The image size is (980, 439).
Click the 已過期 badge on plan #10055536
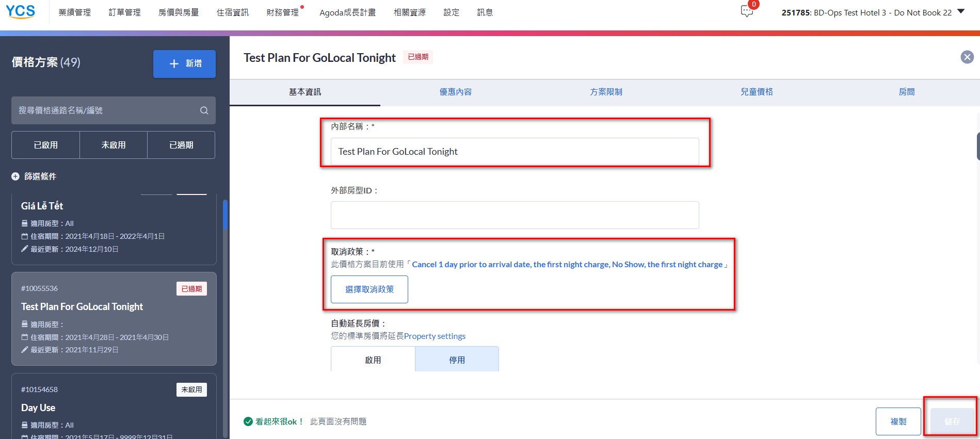tap(192, 289)
